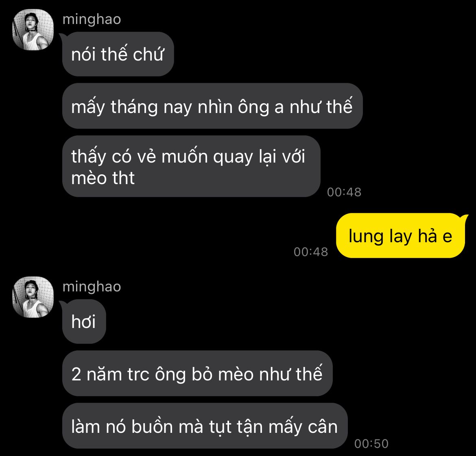
Task: Tap the minghao name above the 'hơi' bubble
Action: (92, 287)
